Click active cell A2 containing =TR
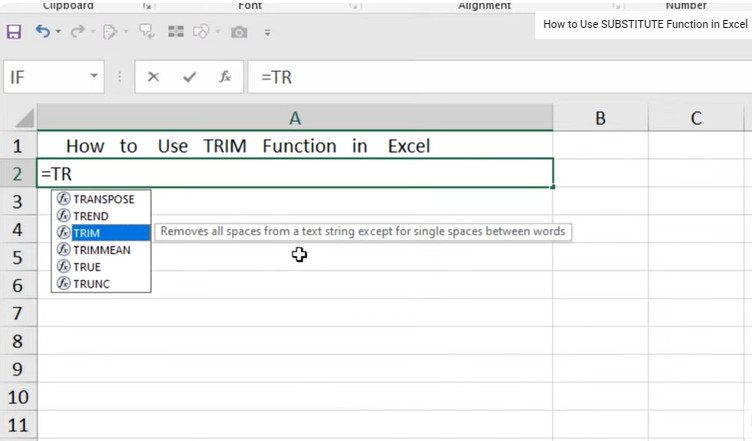752x441 pixels. pyautogui.click(x=295, y=173)
